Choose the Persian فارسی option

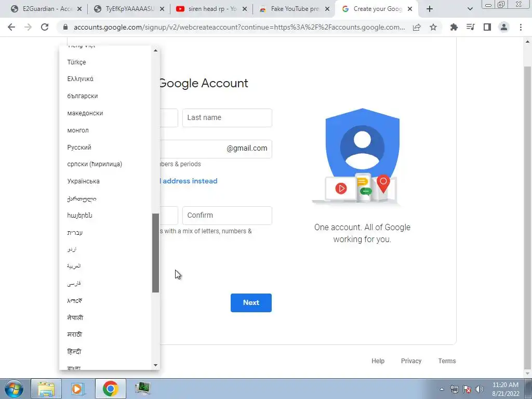(105, 284)
